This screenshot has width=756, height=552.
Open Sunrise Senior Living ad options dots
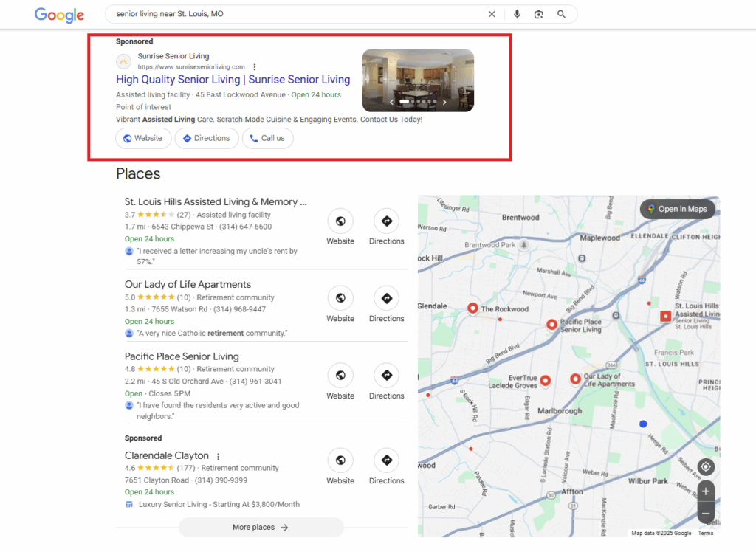[x=255, y=67]
